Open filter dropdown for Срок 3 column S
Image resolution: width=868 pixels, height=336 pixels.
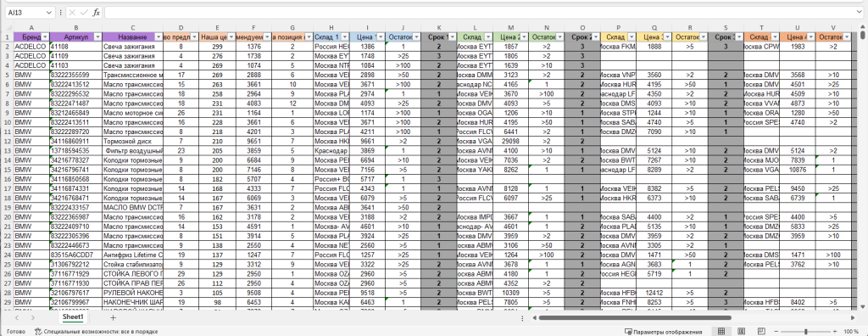click(738, 36)
